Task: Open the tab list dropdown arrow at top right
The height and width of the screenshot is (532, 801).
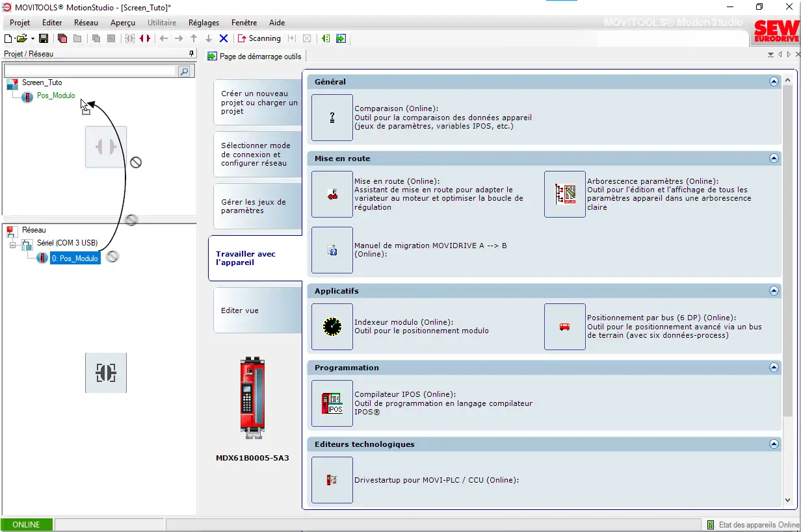Action: pos(771,55)
